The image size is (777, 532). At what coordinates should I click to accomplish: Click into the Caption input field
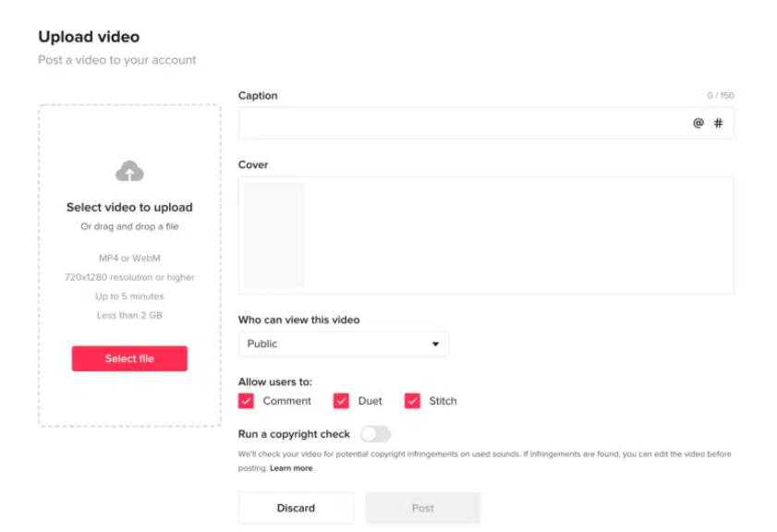click(486, 124)
